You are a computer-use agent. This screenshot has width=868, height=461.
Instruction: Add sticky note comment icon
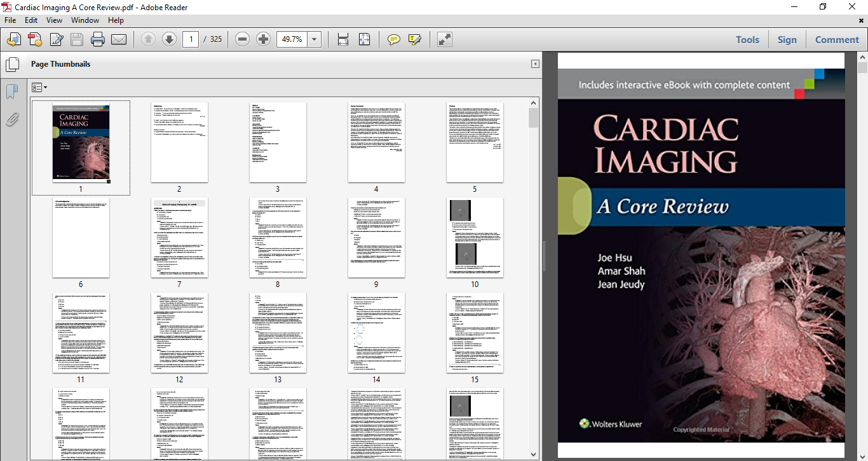tap(394, 39)
